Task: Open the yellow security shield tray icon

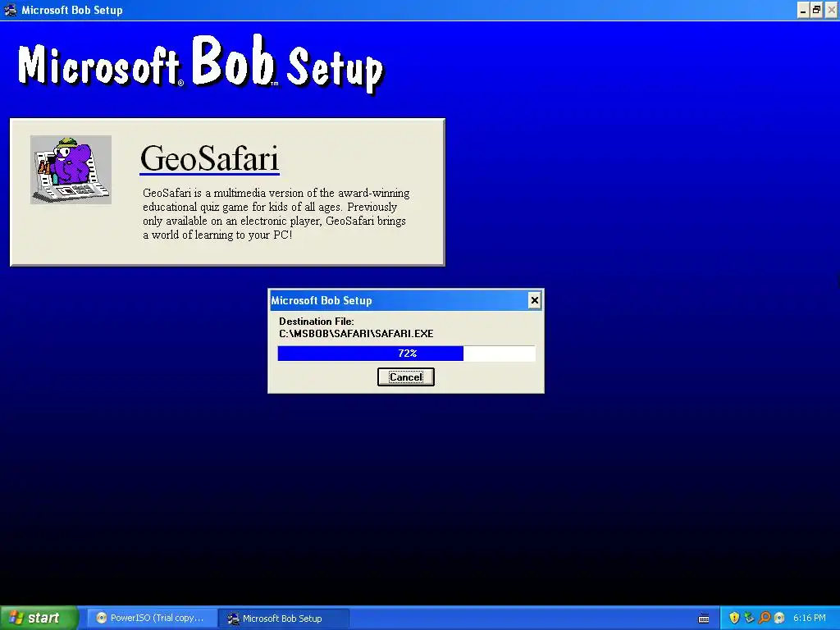Action: point(734,618)
